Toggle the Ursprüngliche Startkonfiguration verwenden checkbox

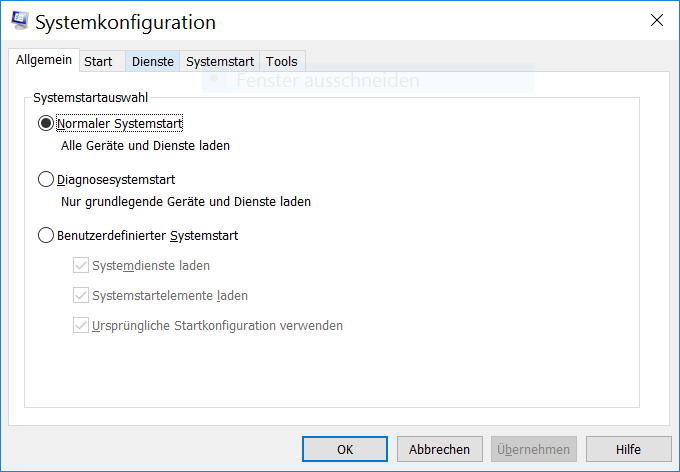81,326
